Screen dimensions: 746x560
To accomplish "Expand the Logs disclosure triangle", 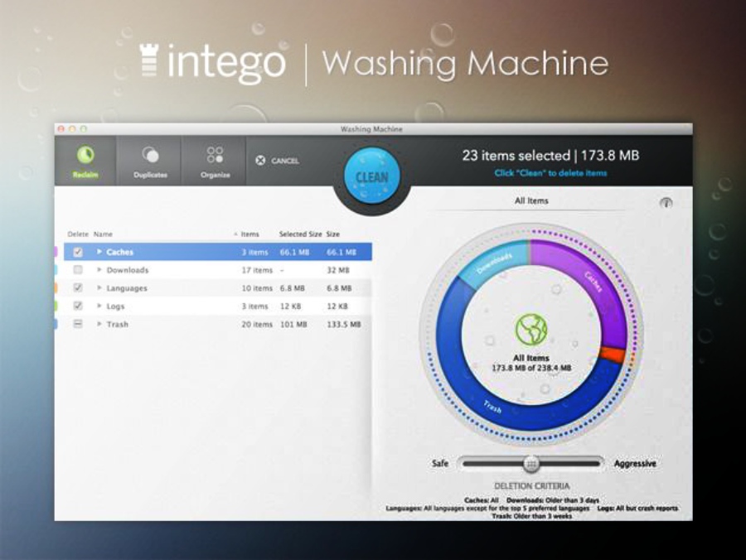I will (99, 306).
